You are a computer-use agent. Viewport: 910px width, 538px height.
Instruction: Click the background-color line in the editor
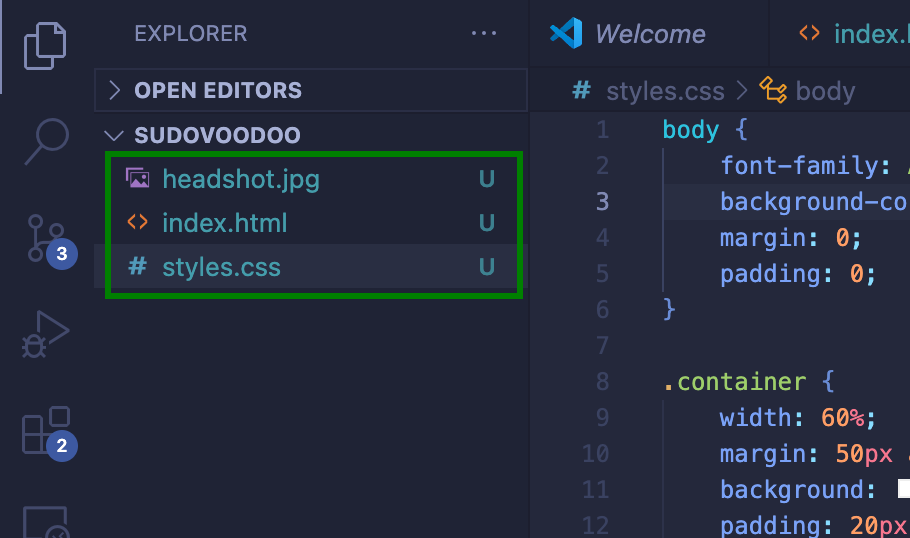(815, 202)
